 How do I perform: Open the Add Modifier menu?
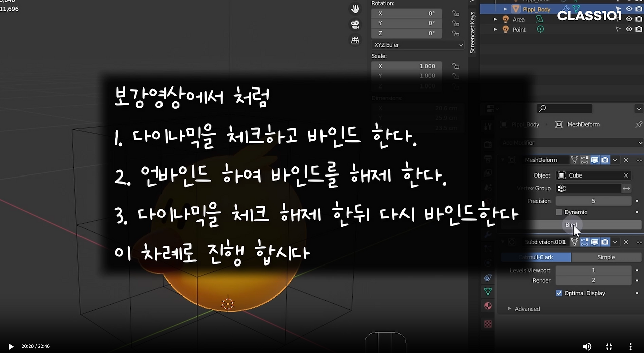(571, 142)
